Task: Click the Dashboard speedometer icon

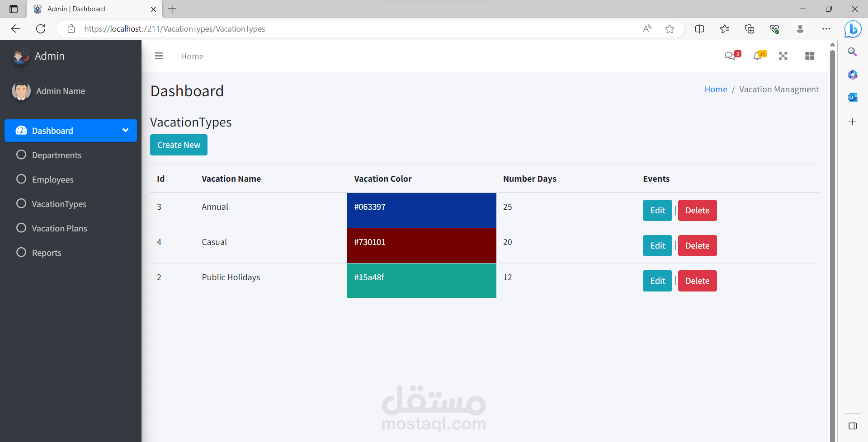Action: coord(21,131)
